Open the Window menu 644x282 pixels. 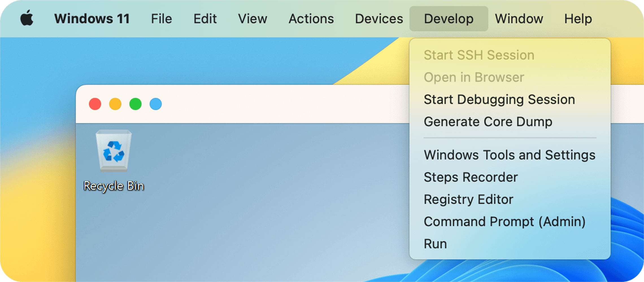[519, 19]
